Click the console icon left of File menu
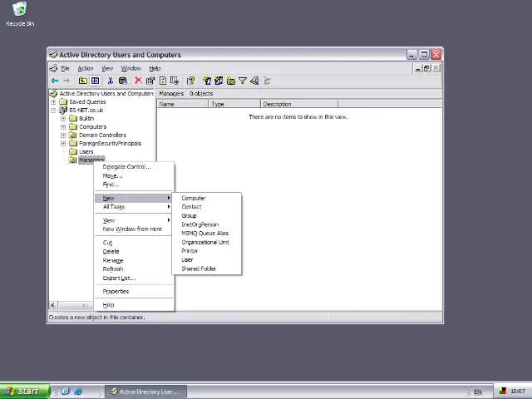The width and height of the screenshot is (532, 399). coord(53,68)
